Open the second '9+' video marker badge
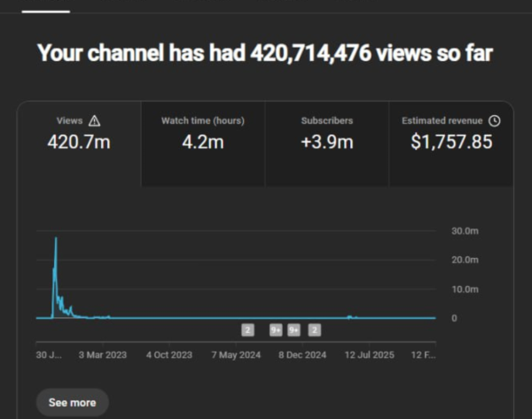The image size is (532, 419). click(294, 330)
